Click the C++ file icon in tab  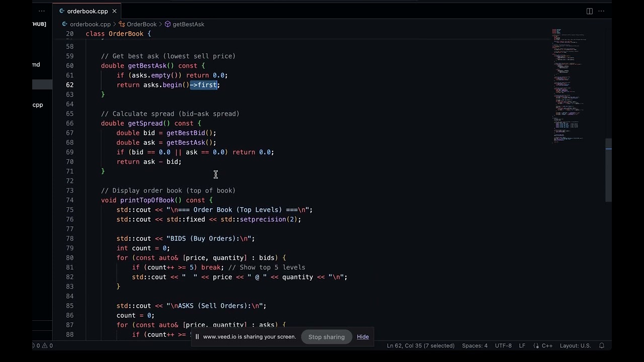click(x=61, y=11)
